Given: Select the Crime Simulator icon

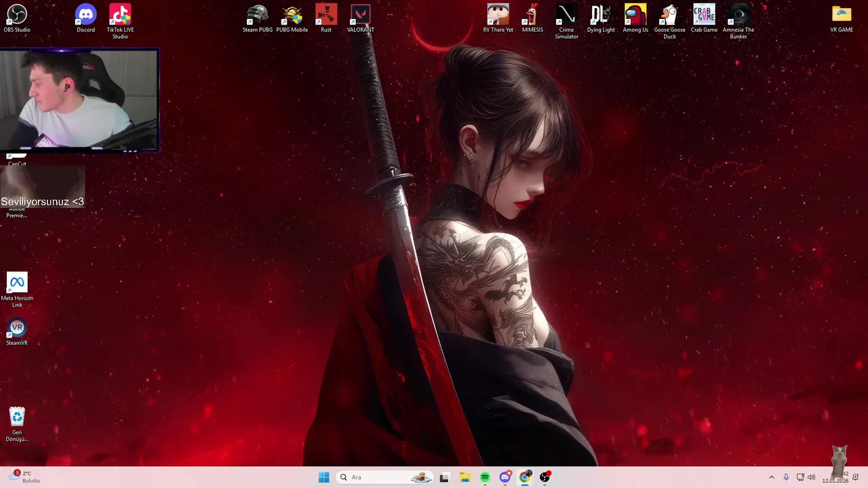Looking at the screenshot, I should point(566,21).
